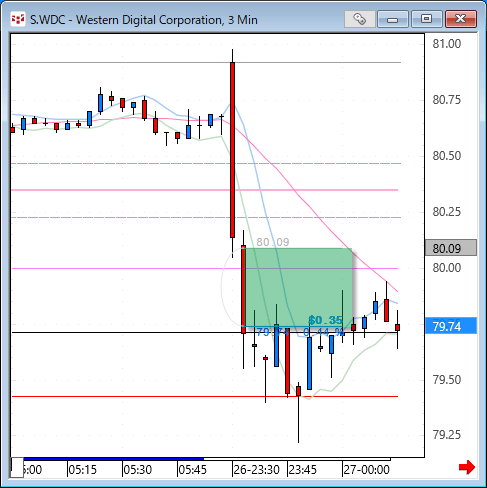Click the 05:45 time label
Screen dimensions: 487x488
click(192, 470)
